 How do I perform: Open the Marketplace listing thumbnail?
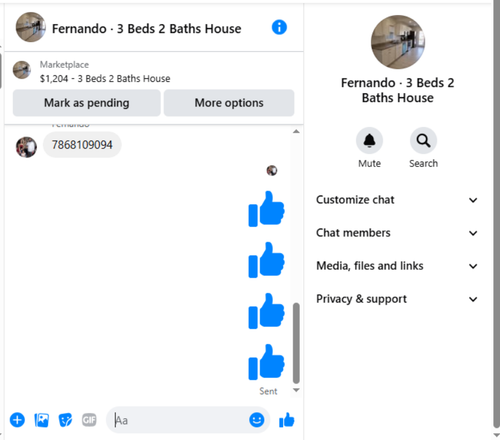[x=22, y=70]
